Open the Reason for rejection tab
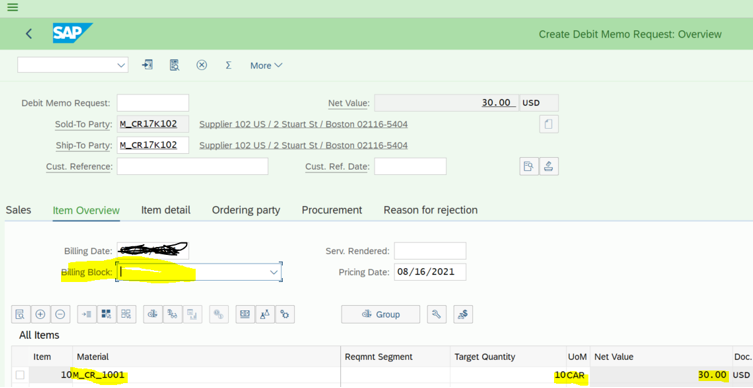The width and height of the screenshot is (753, 388). (x=430, y=210)
